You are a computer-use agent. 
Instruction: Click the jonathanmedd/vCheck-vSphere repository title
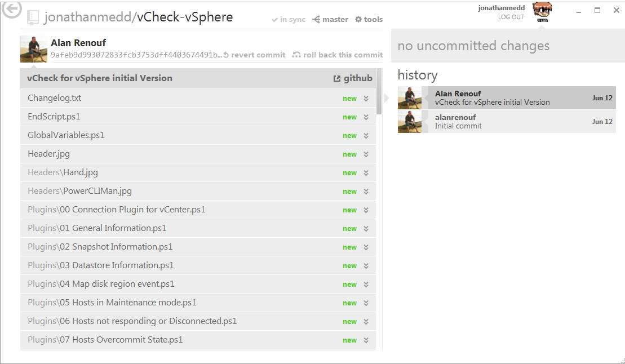138,17
